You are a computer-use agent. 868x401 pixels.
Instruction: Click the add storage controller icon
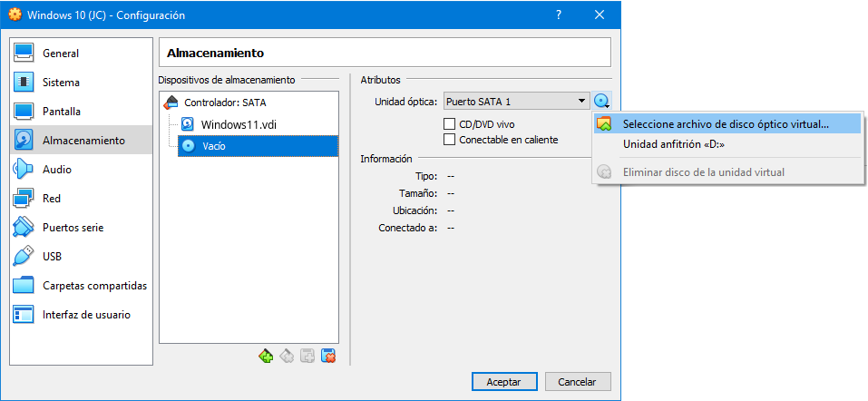tap(266, 357)
